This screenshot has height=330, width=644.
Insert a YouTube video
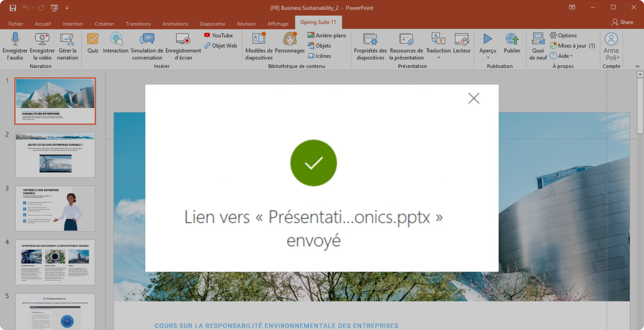[x=218, y=35]
